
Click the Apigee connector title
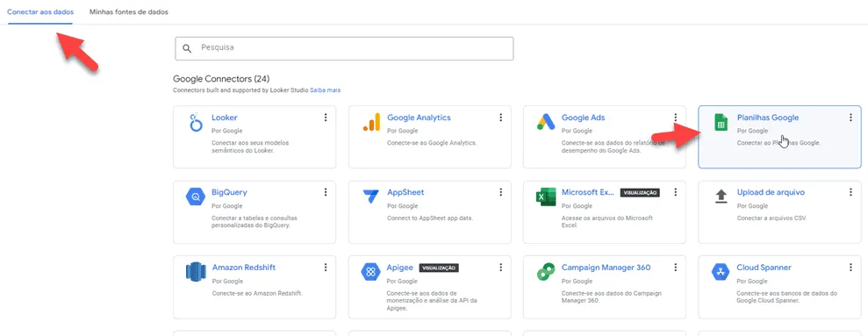[x=399, y=268]
